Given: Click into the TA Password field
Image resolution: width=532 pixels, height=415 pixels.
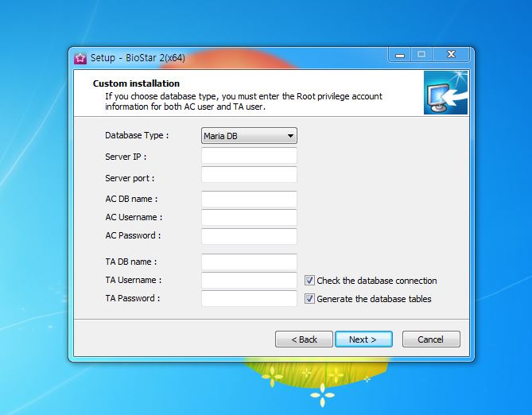Looking at the screenshot, I should click(x=249, y=299).
